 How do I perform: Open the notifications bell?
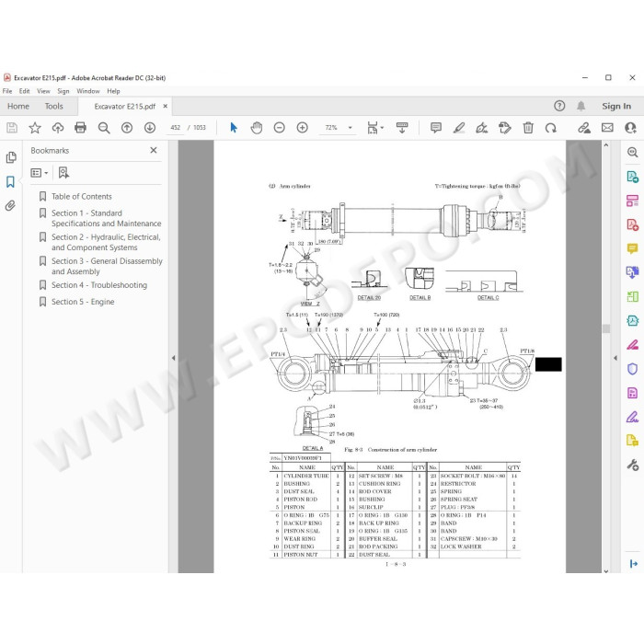[x=581, y=106]
